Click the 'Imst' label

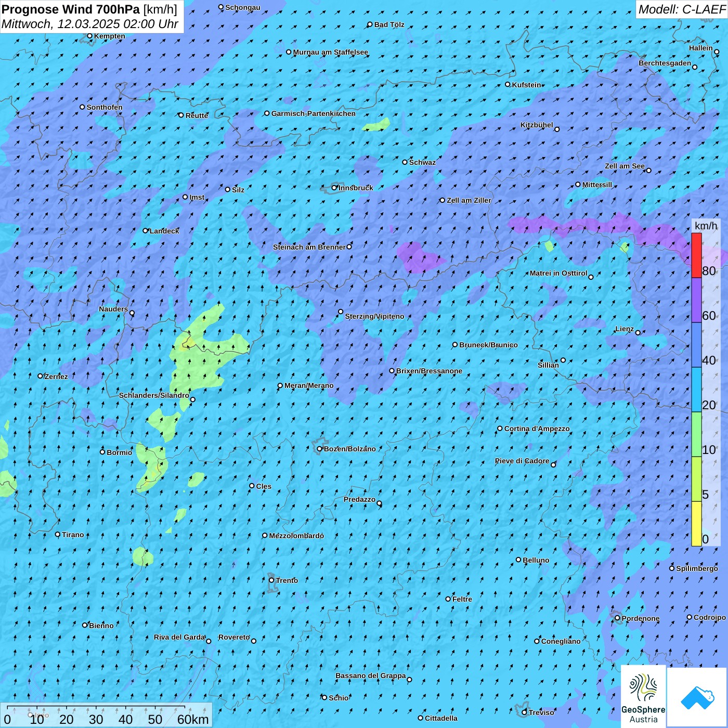197,197
